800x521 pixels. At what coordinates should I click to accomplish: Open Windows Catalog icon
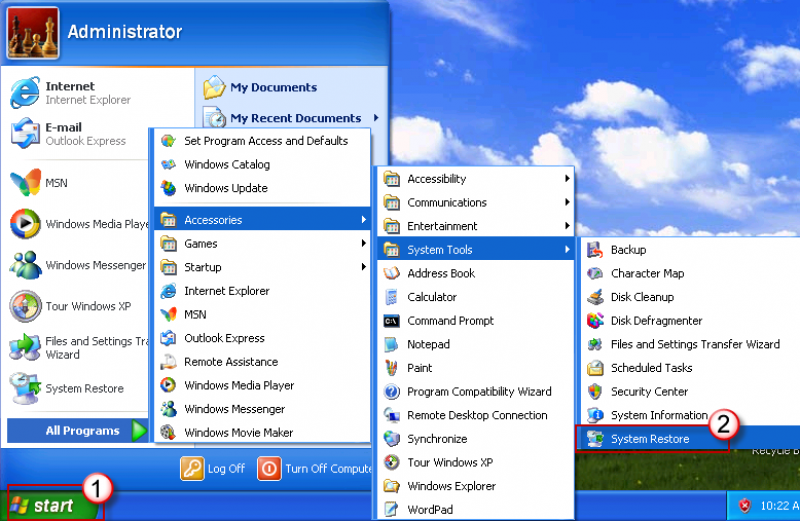click(x=168, y=164)
